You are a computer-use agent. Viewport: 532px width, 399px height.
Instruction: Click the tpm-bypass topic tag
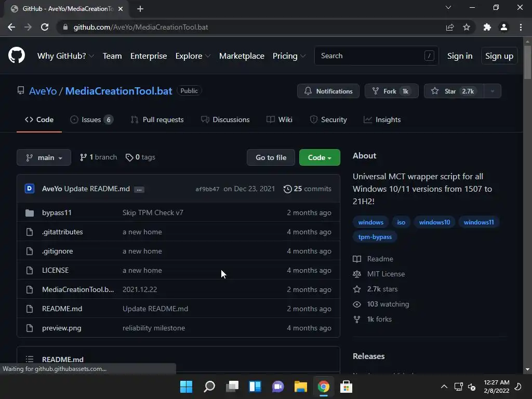375,237
